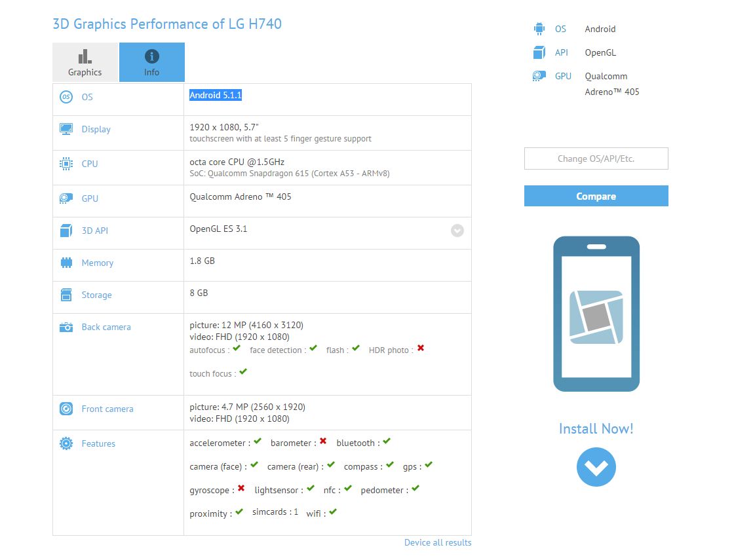Image resolution: width=734 pixels, height=560 pixels.
Task: Click the picture: 12 MP (4160 x 3120) text
Action: (246, 325)
